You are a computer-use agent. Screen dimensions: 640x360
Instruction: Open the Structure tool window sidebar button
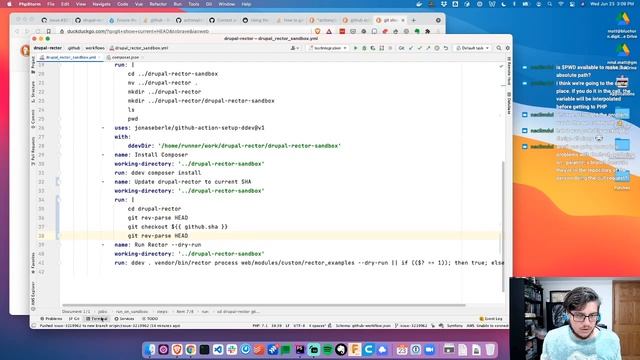(33, 91)
